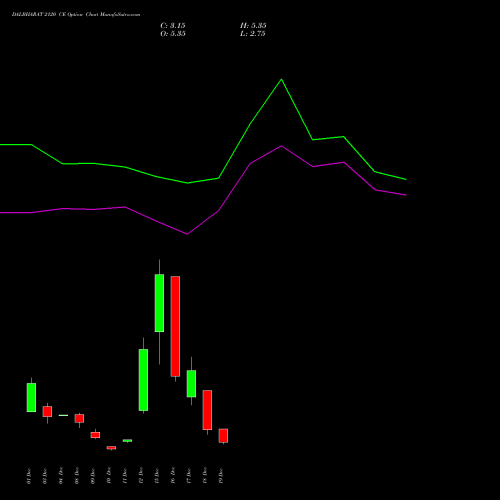Click the 18 Dec date label
The width and height of the screenshot is (500, 500).
[205, 476]
